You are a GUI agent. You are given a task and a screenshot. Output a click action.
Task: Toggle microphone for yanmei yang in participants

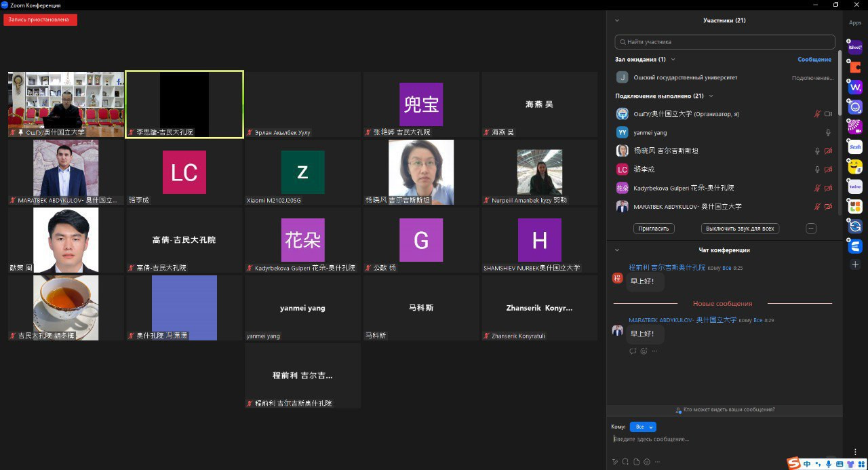tap(828, 133)
